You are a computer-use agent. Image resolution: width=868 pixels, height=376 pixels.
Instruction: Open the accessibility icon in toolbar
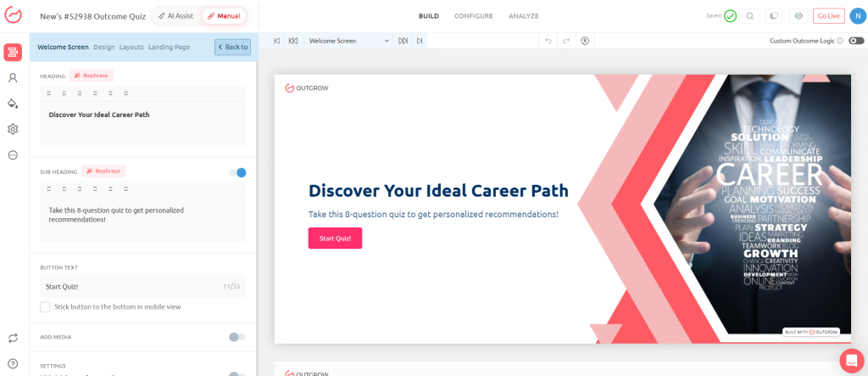[585, 41]
